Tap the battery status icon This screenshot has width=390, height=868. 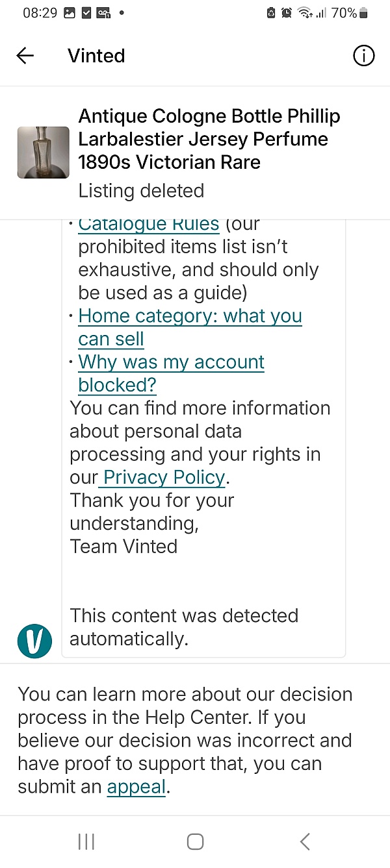coord(364,13)
